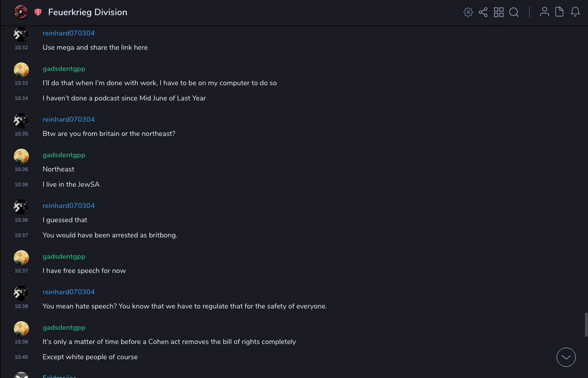Image resolution: width=588 pixels, height=378 pixels.
Task: Select the "Use mega and share" message
Action: click(x=95, y=48)
